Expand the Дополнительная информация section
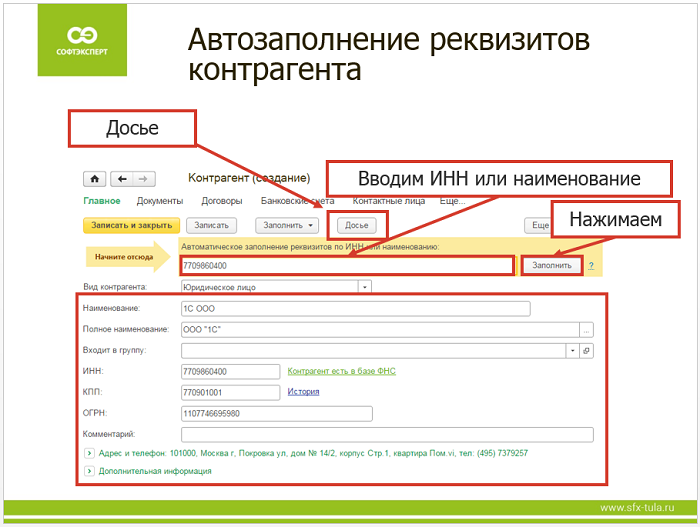This screenshot has height=527, width=700. tap(89, 471)
